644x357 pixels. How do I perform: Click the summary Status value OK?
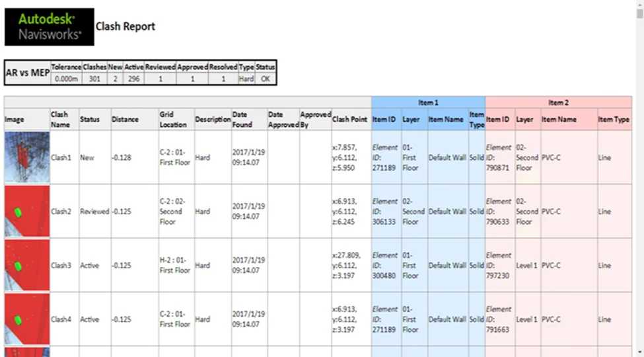coord(266,79)
